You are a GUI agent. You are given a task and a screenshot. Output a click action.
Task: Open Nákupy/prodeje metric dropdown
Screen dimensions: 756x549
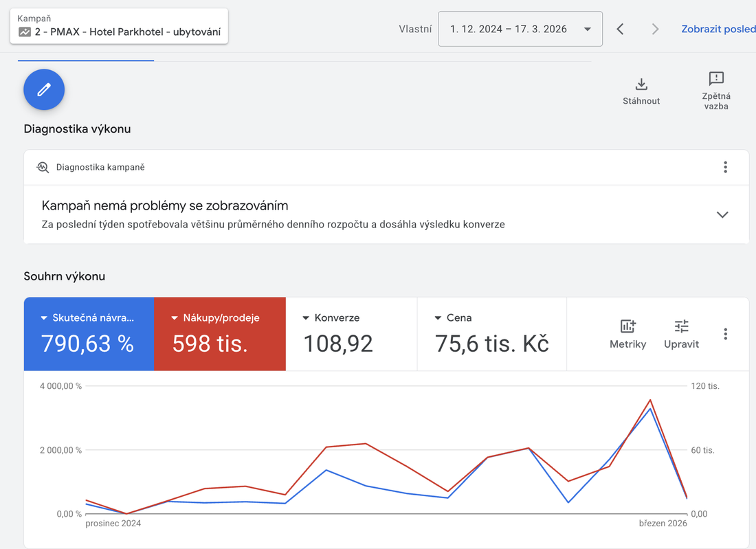pyautogui.click(x=175, y=318)
